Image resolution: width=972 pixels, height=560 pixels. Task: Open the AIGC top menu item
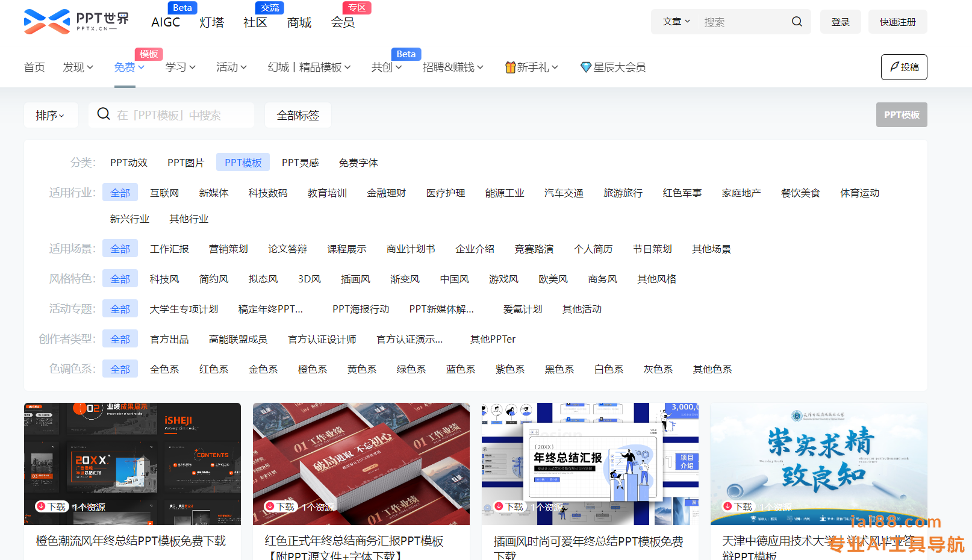[x=166, y=22]
